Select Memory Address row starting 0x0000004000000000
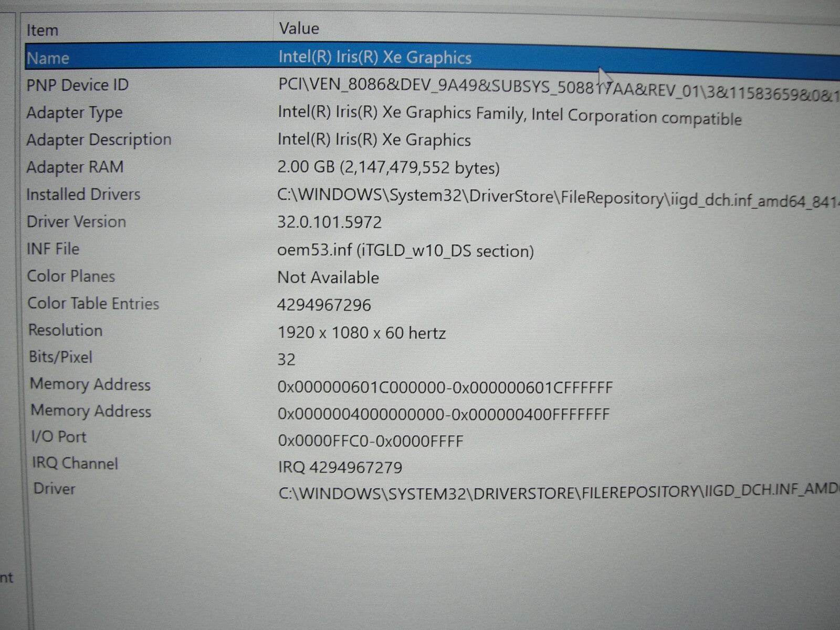Viewport: 840px width, 630px height. 91,411
